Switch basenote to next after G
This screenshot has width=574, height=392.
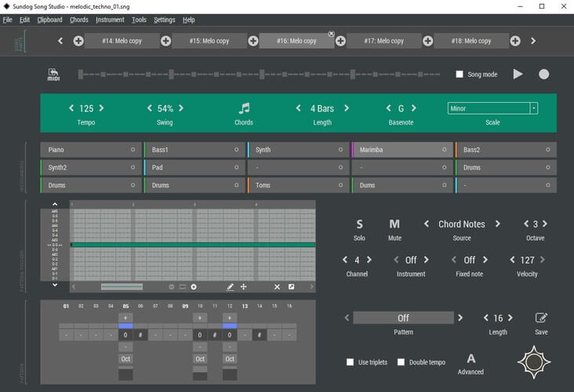[414, 108]
